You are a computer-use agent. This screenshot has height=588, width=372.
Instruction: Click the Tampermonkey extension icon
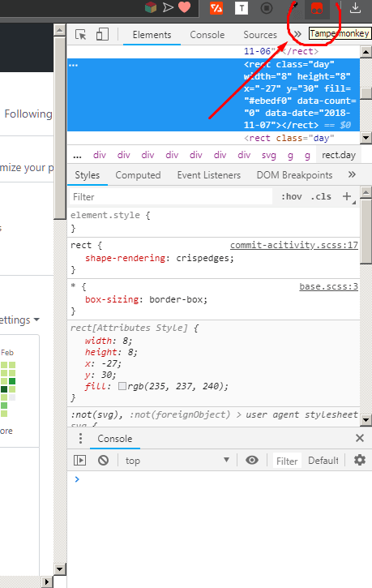317,8
